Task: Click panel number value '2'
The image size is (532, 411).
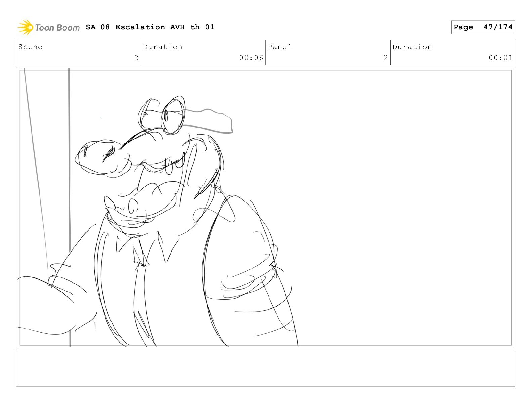Action: point(386,58)
